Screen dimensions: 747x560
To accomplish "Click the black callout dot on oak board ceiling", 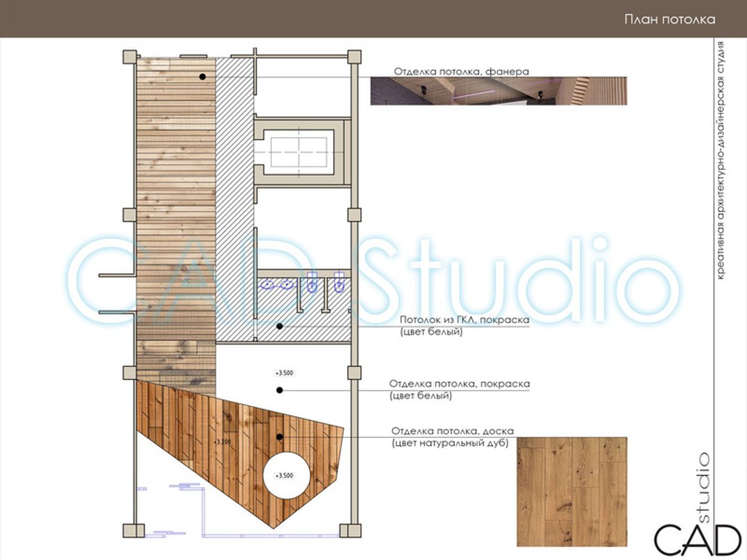I will [280, 437].
